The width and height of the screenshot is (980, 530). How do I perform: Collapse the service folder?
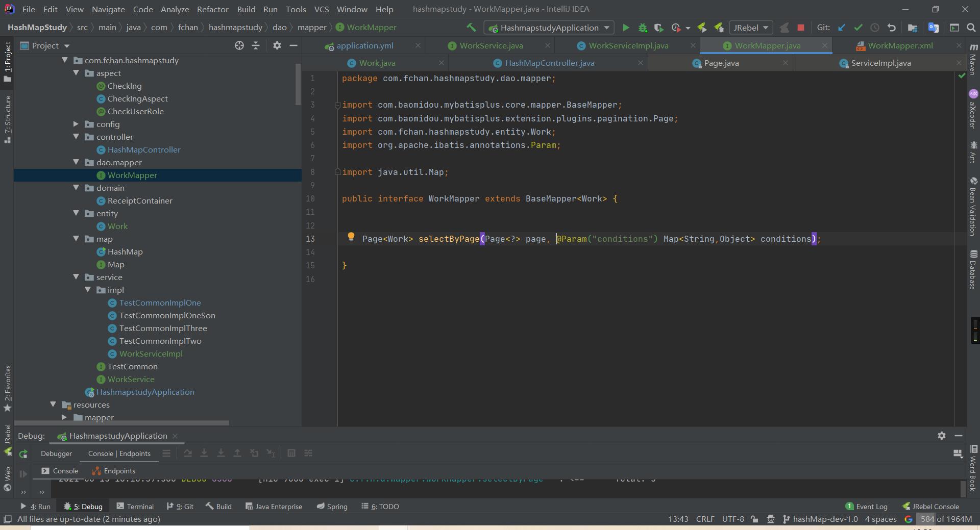pyautogui.click(x=76, y=277)
